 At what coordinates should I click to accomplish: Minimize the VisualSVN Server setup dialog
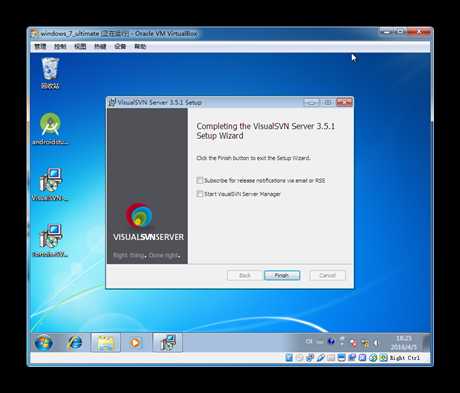pyautogui.click(x=311, y=102)
